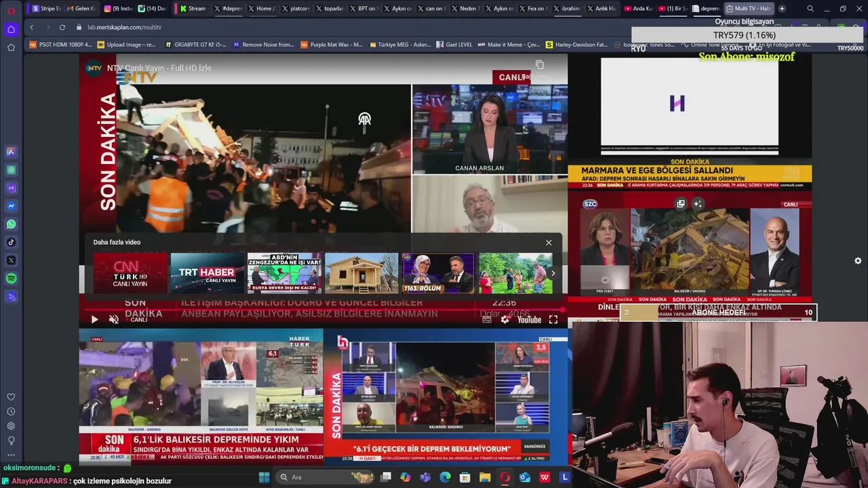The width and height of the screenshot is (868, 488).
Task: Open the '1163. Bölüm' video thumbnail
Action: pyautogui.click(x=439, y=273)
